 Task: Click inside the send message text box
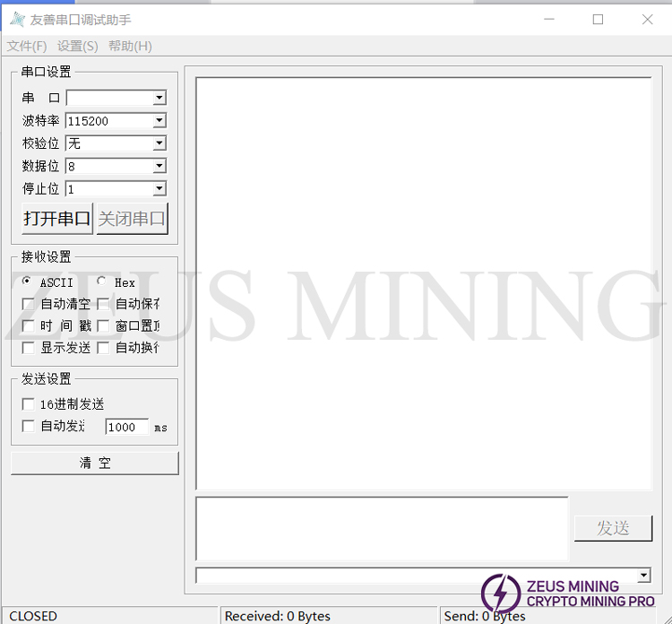382,528
